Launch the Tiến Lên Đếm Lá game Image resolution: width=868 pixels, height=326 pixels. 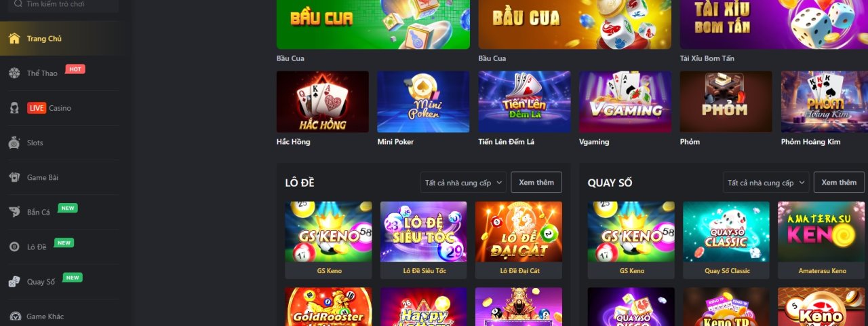(x=524, y=102)
